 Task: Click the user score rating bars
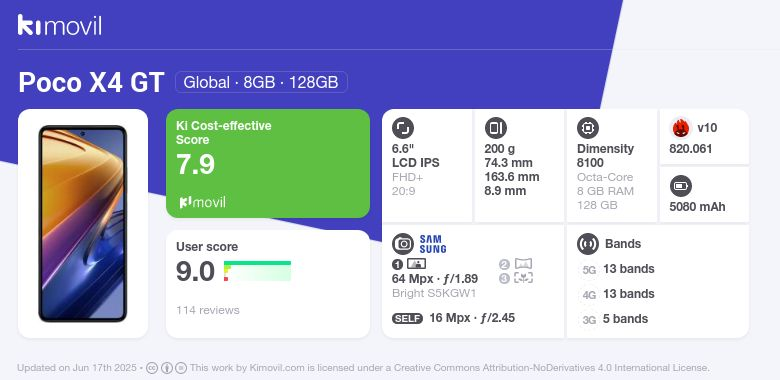[x=257, y=271]
